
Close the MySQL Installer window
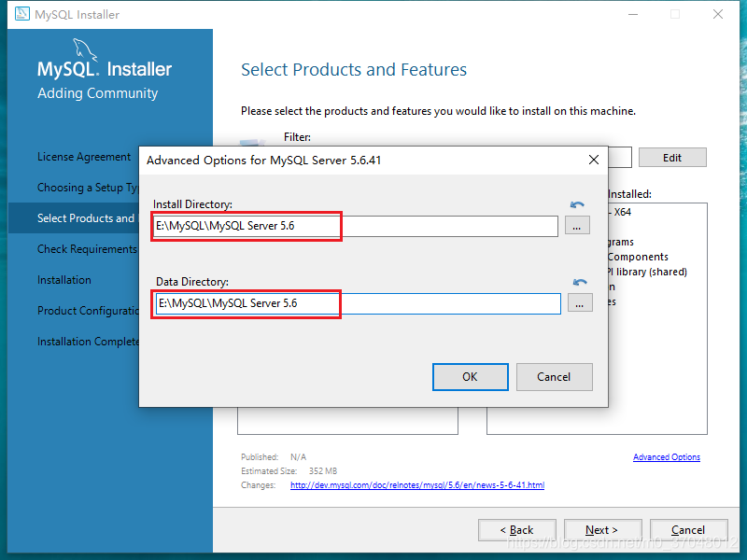[x=718, y=14]
